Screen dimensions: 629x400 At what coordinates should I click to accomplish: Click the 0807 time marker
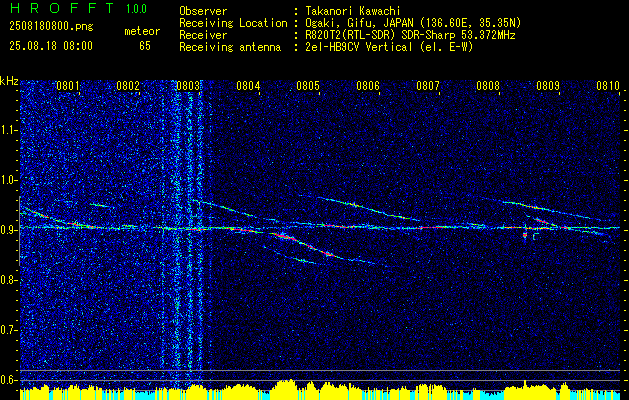pos(428,86)
